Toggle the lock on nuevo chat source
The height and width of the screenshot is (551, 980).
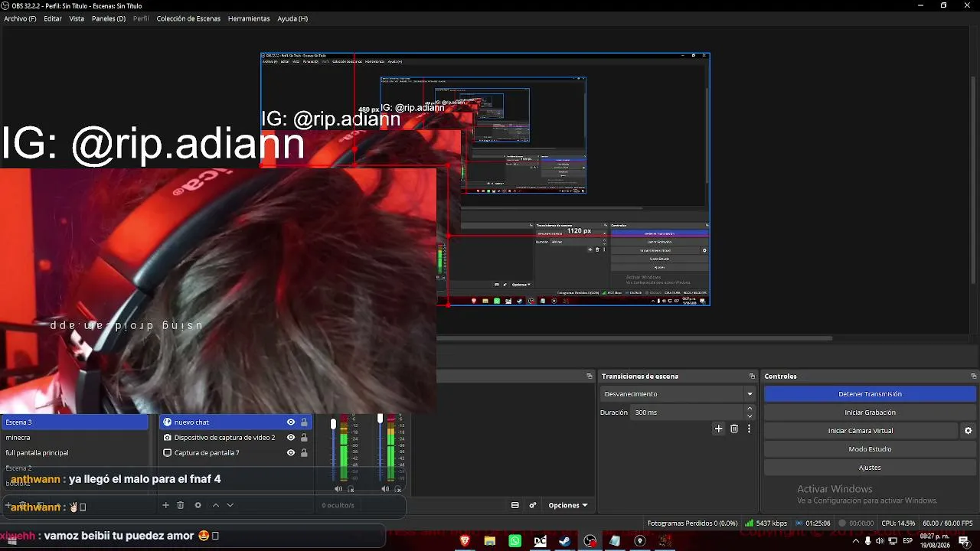[304, 422]
